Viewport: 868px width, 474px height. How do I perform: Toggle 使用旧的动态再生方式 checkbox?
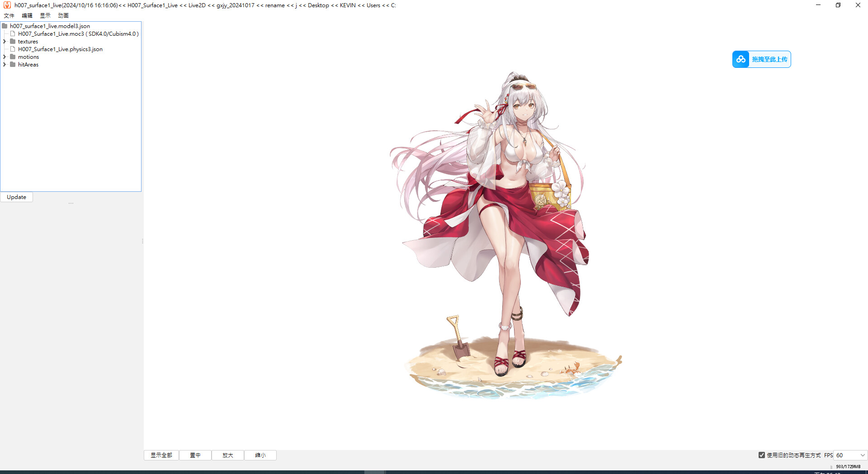(762, 455)
